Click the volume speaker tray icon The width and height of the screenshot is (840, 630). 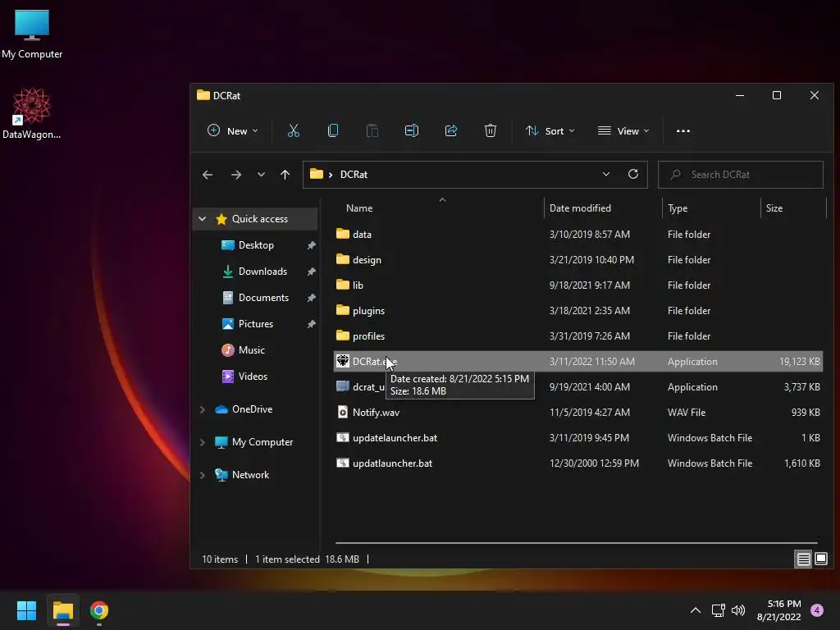tap(738, 610)
